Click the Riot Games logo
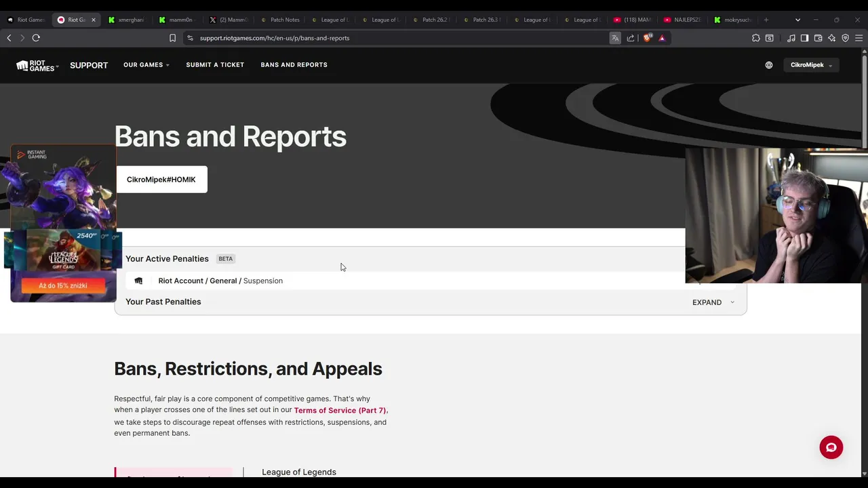 [37, 66]
